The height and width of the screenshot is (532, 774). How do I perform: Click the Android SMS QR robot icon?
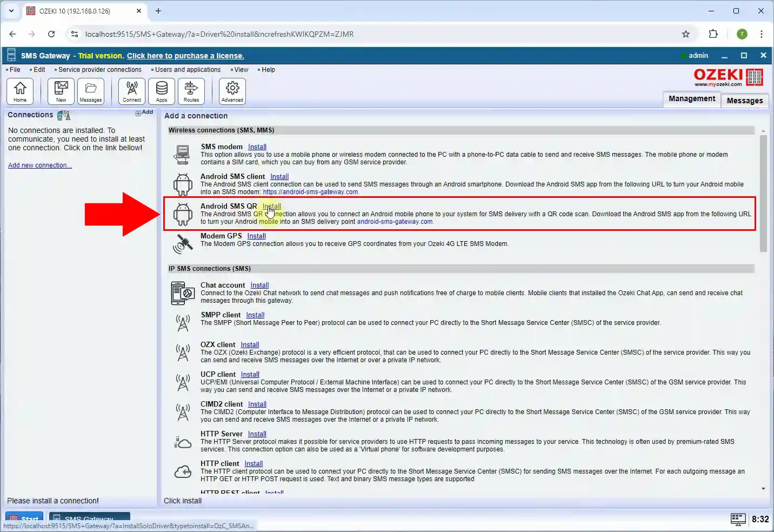coord(183,214)
